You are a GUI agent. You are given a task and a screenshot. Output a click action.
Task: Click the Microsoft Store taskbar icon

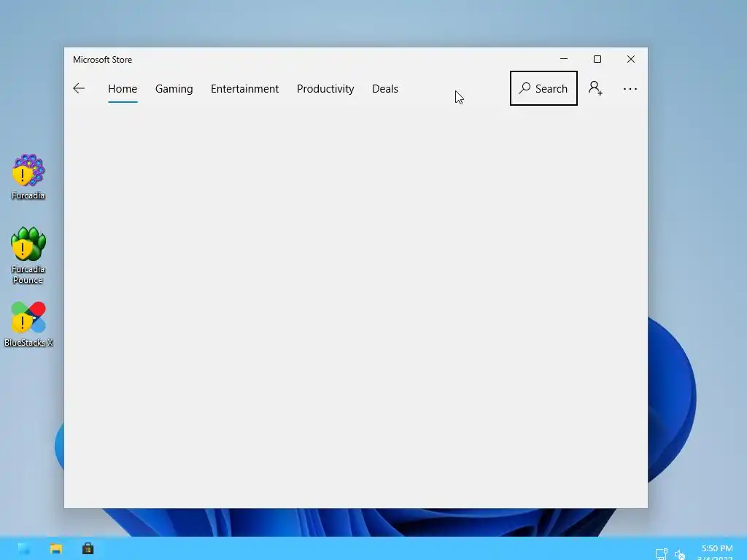coord(88,548)
